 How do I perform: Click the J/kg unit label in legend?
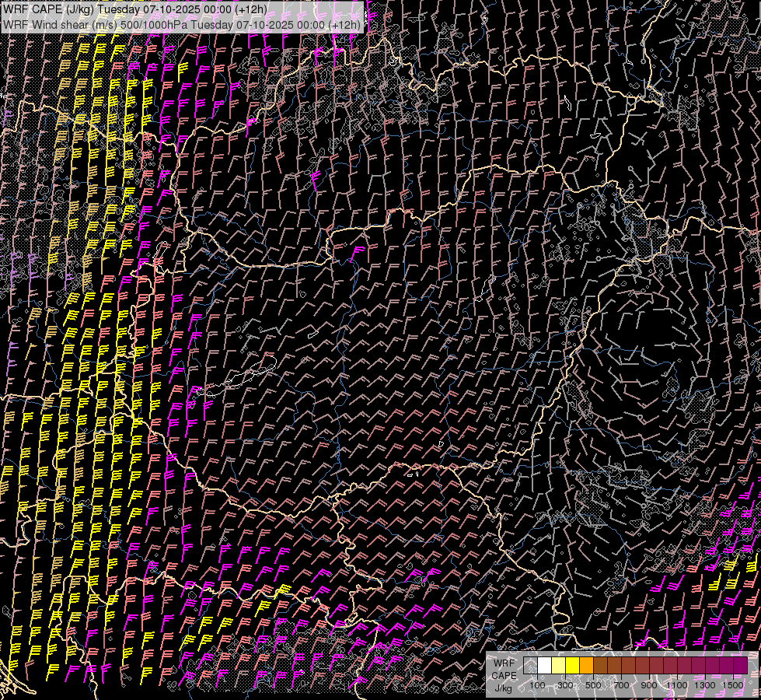pyautogui.click(x=504, y=688)
